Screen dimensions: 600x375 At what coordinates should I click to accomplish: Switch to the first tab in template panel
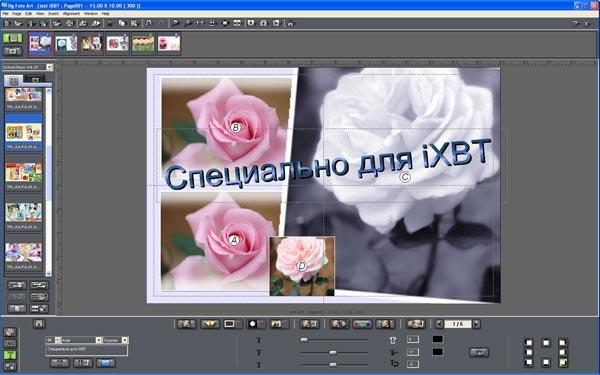(13, 80)
